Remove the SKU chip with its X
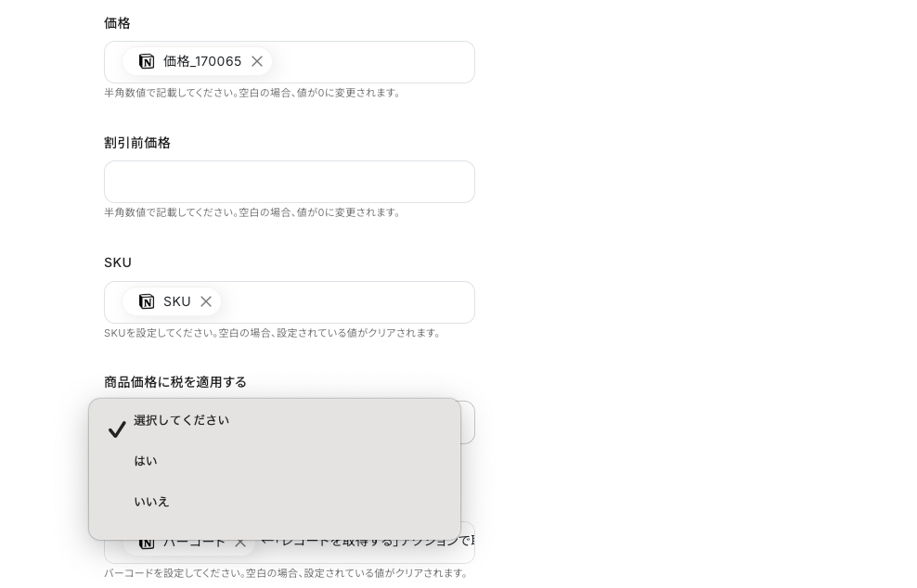The image size is (917, 588). click(x=206, y=301)
